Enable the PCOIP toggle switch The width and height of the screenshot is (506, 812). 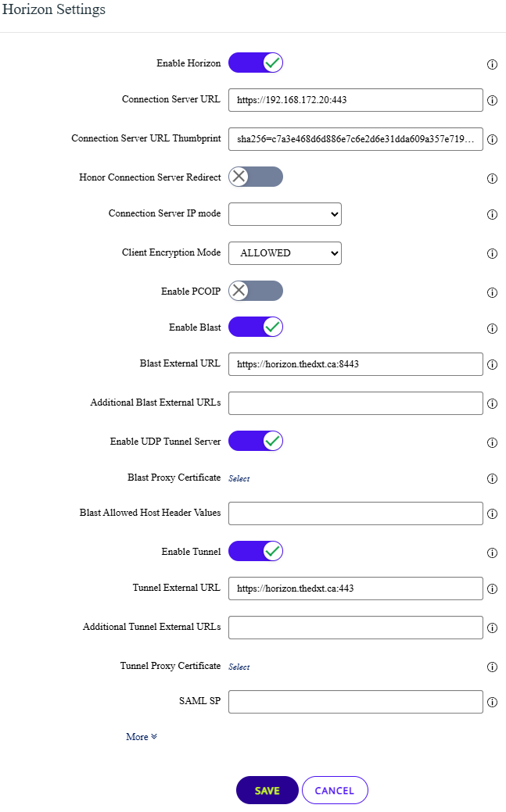click(x=256, y=291)
